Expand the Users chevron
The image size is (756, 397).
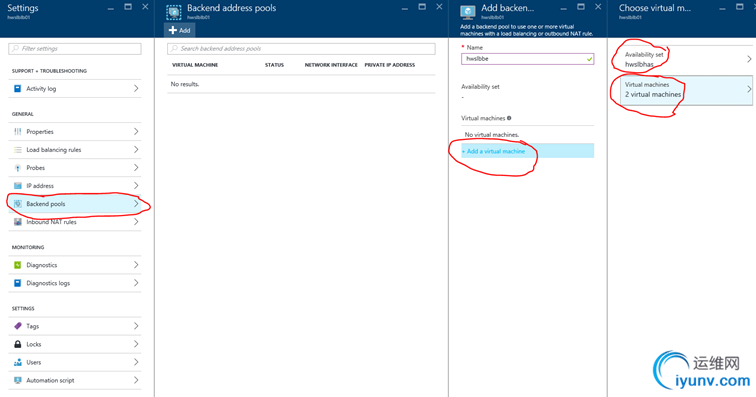[x=136, y=362]
